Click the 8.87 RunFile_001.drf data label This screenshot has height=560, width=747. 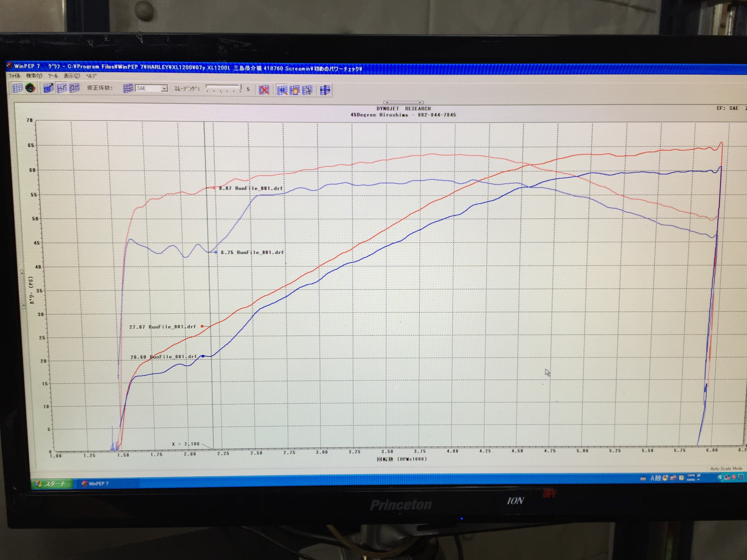pyautogui.click(x=250, y=188)
